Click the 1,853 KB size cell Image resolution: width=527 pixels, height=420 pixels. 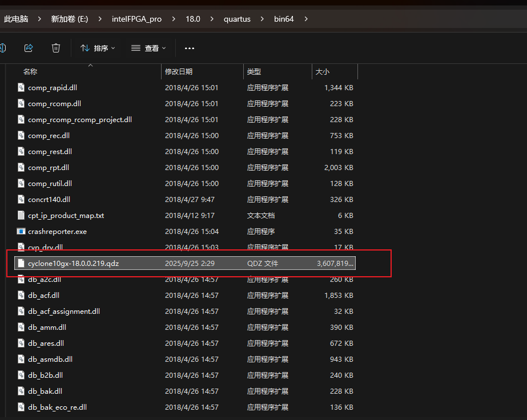coord(339,296)
